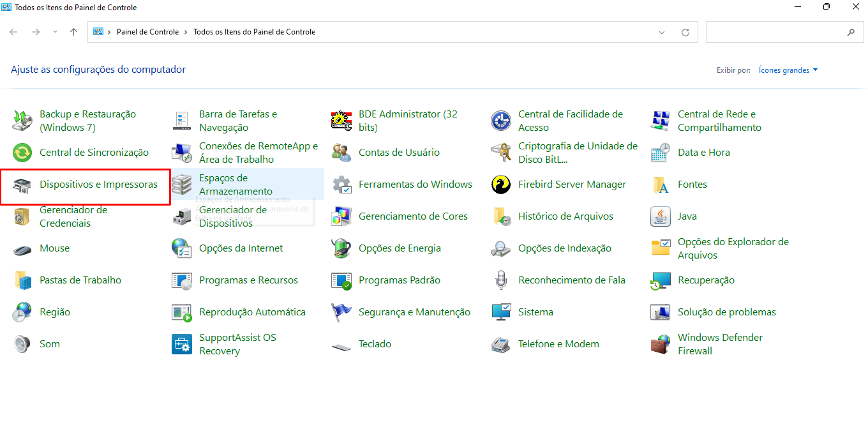The height and width of the screenshot is (445, 868).
Task: Open the Gerenciador de Dispositivos link
Action: pyautogui.click(x=233, y=216)
